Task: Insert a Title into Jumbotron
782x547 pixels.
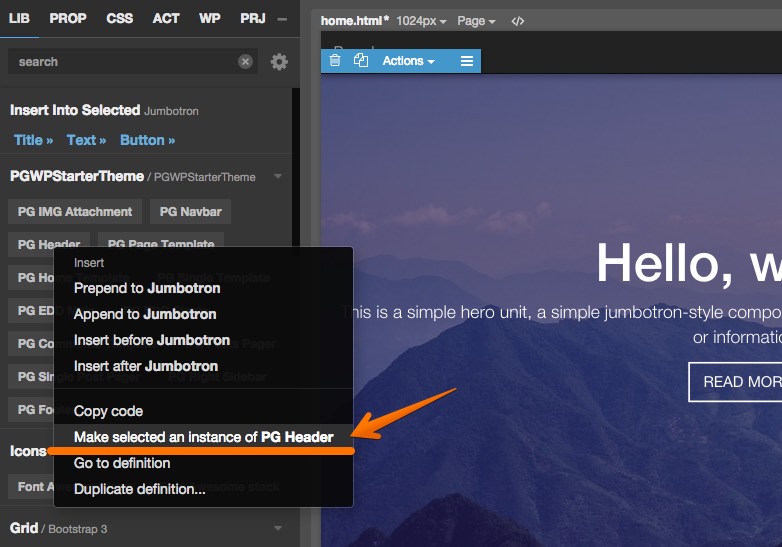Action: click(33, 140)
